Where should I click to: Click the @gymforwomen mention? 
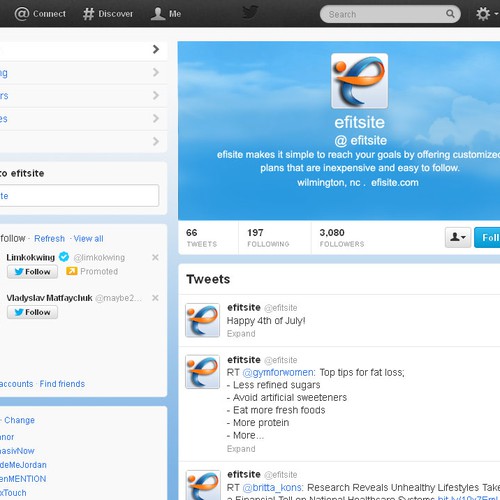point(279,372)
